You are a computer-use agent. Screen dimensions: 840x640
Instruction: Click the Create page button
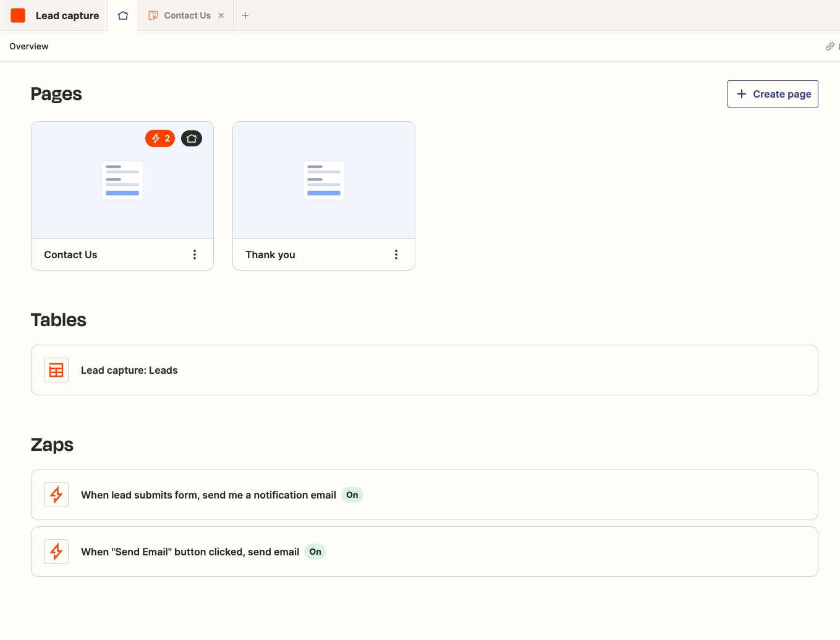[x=773, y=94]
